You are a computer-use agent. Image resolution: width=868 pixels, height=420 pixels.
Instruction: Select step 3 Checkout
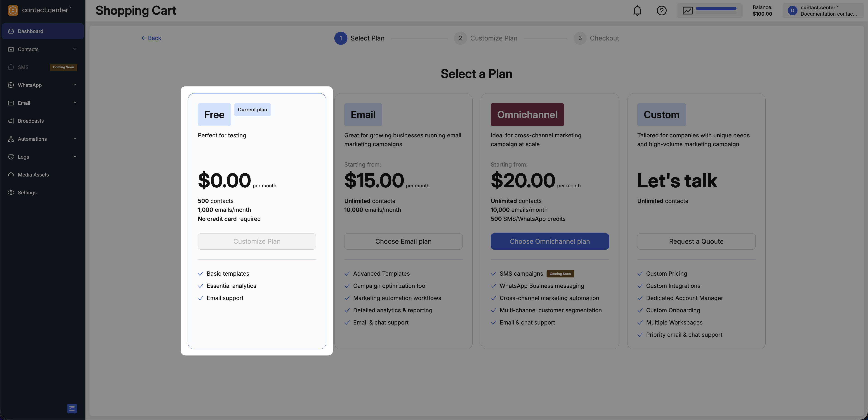(x=597, y=38)
